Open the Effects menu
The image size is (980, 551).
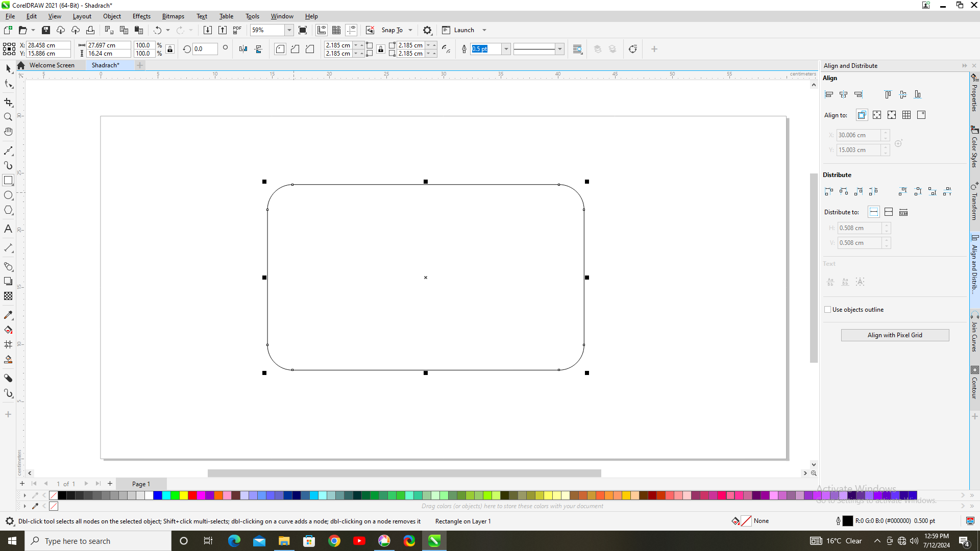click(141, 16)
